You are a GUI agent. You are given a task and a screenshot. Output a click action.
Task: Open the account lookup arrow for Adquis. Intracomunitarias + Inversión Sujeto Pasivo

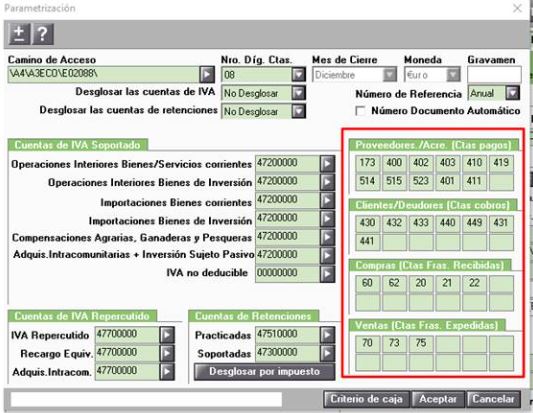click(x=327, y=256)
